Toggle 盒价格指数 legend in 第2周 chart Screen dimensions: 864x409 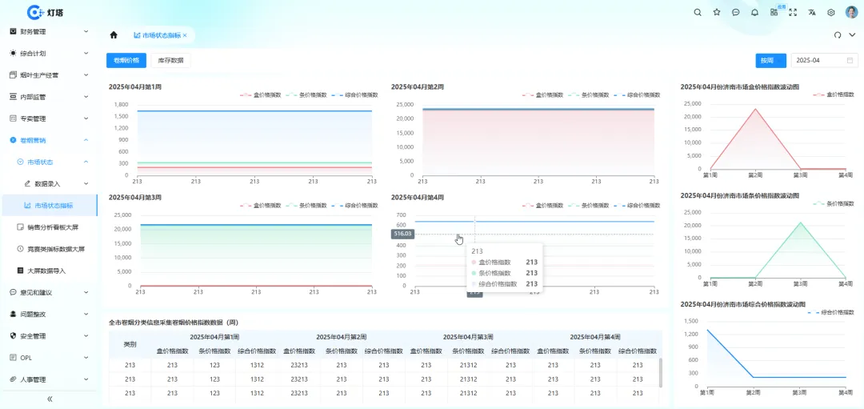tap(543, 95)
